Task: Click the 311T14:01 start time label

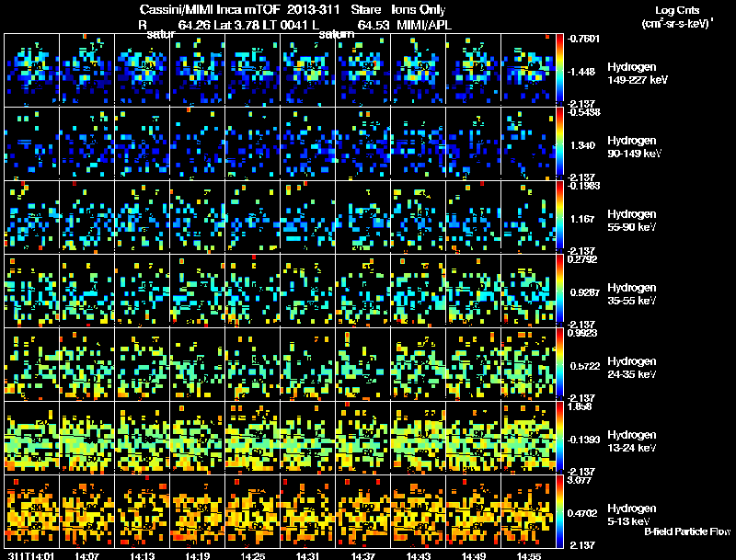Action: (x=31, y=556)
